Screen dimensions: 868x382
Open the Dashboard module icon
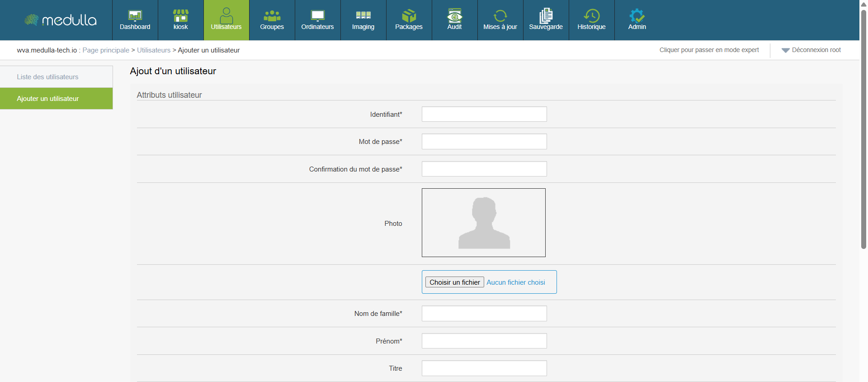pyautogui.click(x=135, y=16)
